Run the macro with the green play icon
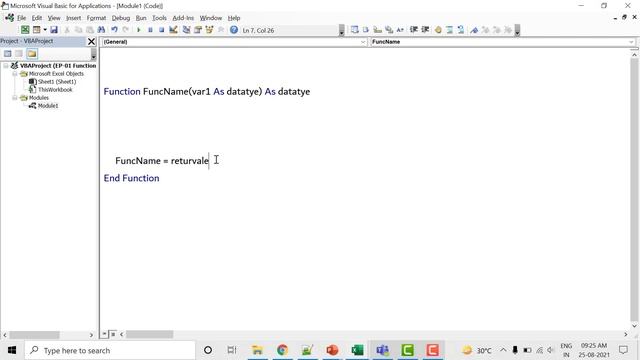This screenshot has width=640, height=360. pyautogui.click(x=138, y=30)
